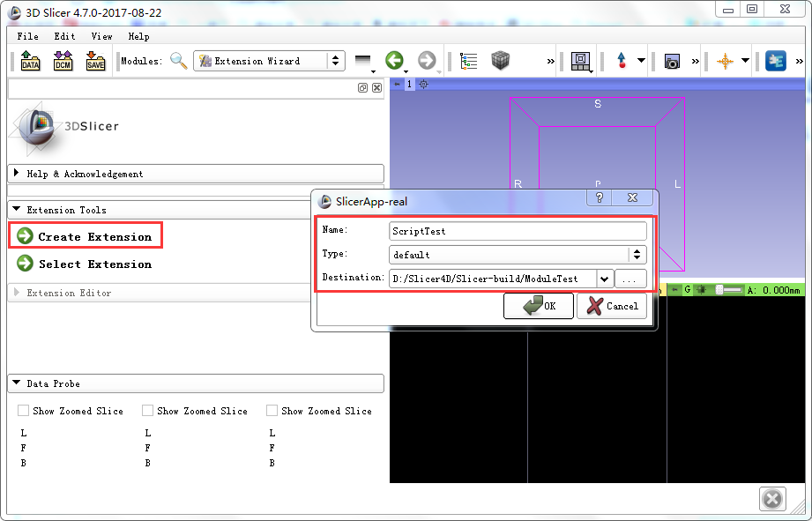812x521 pixels.
Task: Close the module panel with its X icon
Action: click(x=377, y=88)
